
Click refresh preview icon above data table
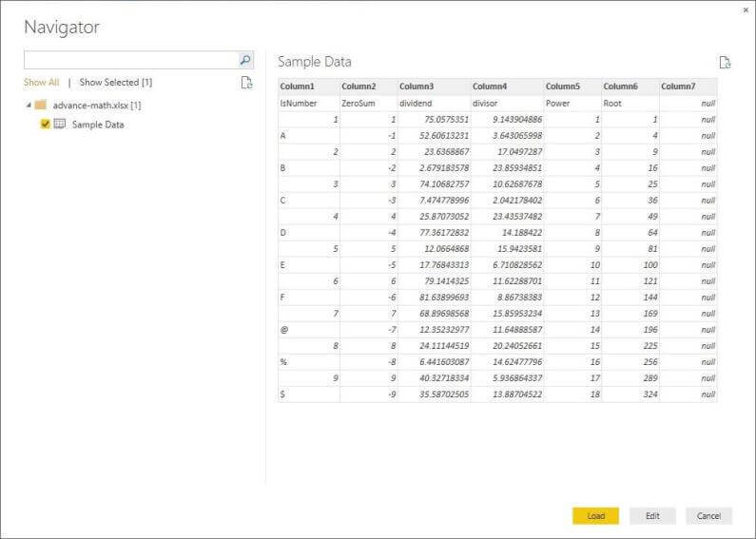click(725, 63)
